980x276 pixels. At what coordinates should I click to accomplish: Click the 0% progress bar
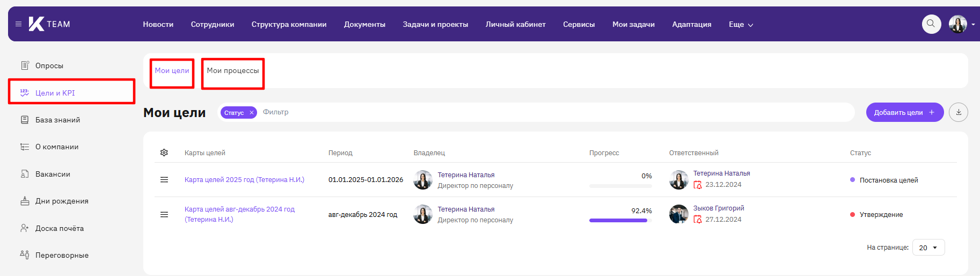tap(620, 186)
